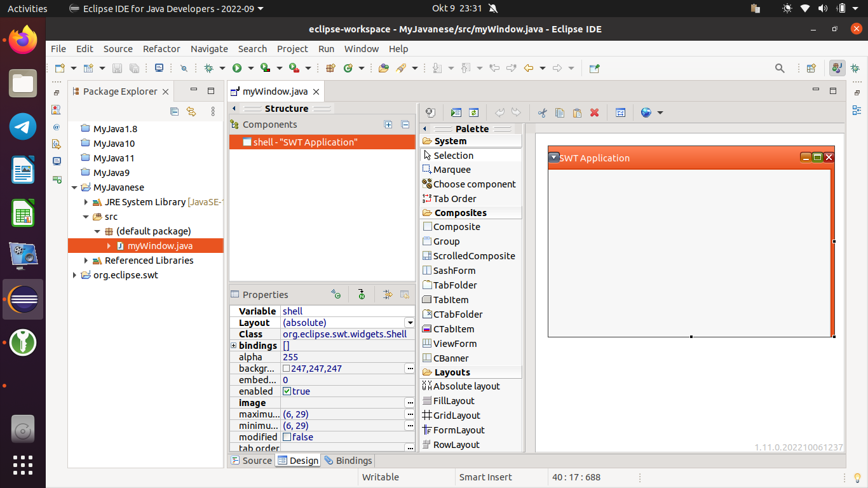Open the background color ellipsis button
Image resolution: width=868 pixels, height=488 pixels.
pos(409,369)
